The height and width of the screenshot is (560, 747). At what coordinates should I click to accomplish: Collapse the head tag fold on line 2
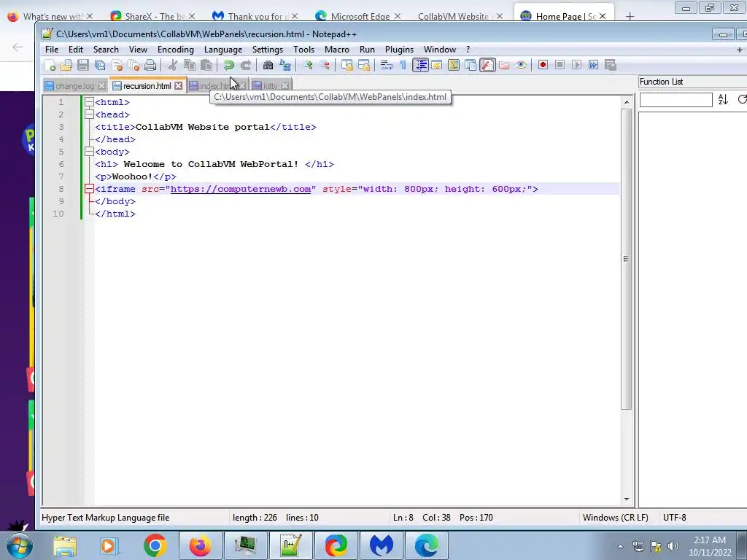pyautogui.click(x=89, y=114)
